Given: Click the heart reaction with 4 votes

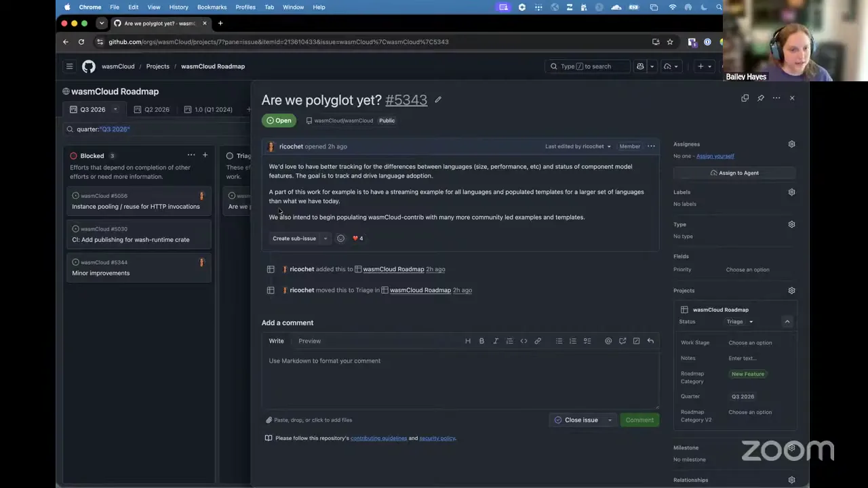Looking at the screenshot, I should tap(357, 239).
